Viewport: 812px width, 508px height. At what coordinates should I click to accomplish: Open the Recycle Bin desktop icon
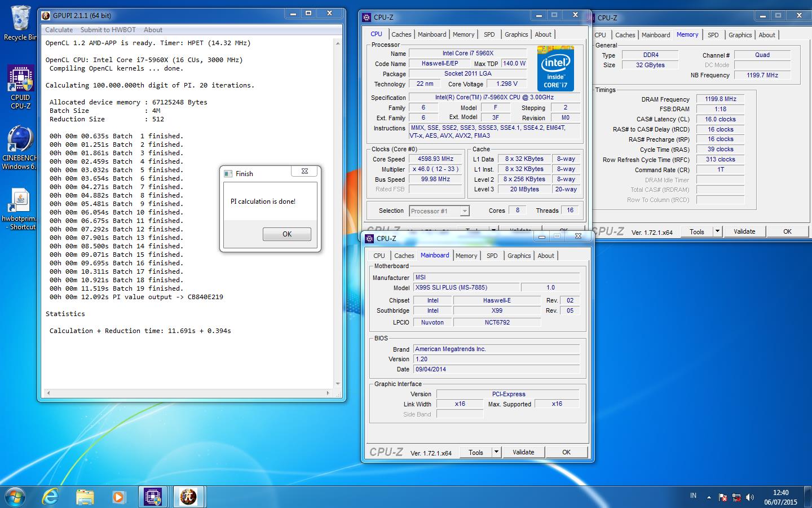[x=20, y=23]
